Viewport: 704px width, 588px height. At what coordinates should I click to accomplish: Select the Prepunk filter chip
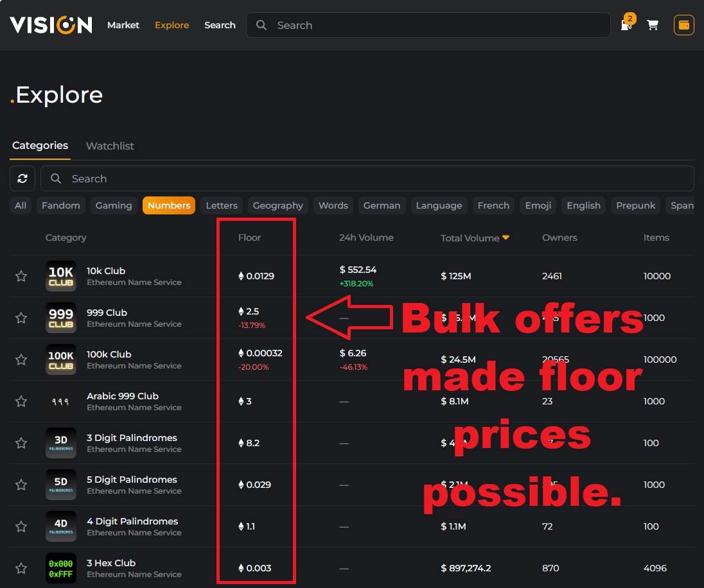click(636, 205)
